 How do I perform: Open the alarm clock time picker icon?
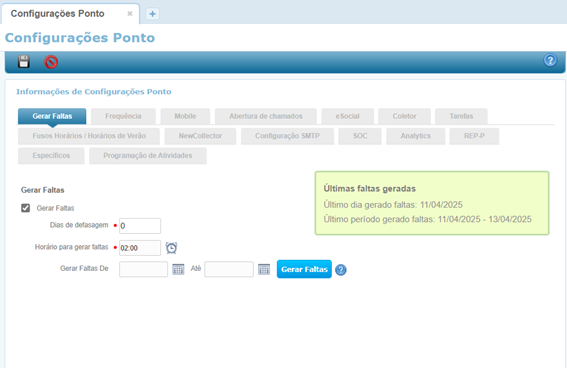(x=171, y=248)
